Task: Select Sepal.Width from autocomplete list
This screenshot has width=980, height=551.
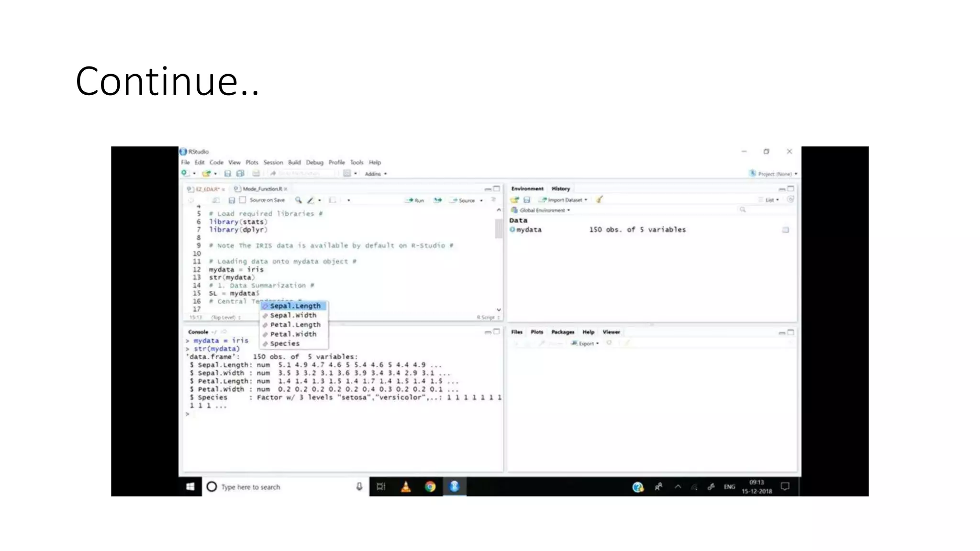Action: [x=293, y=315]
